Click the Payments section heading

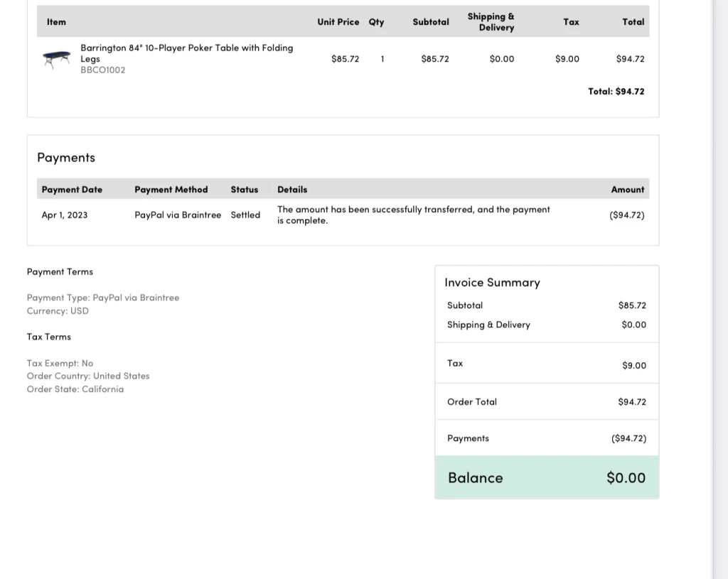tap(66, 158)
